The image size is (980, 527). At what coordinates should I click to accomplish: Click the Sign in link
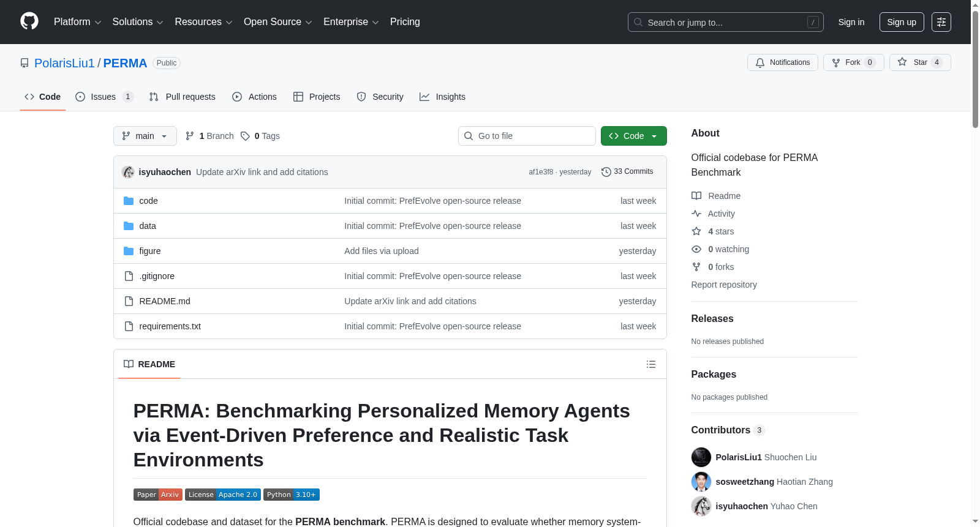[x=851, y=22]
